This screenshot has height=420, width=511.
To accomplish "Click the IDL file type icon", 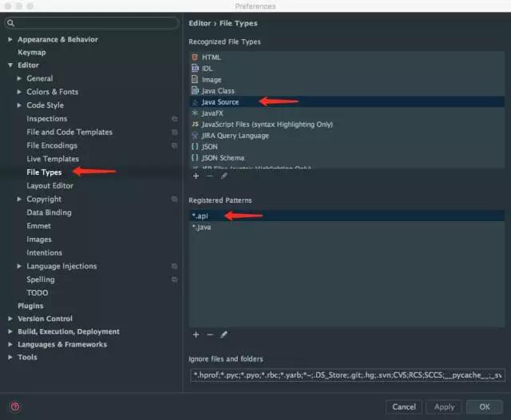I will tap(195, 68).
